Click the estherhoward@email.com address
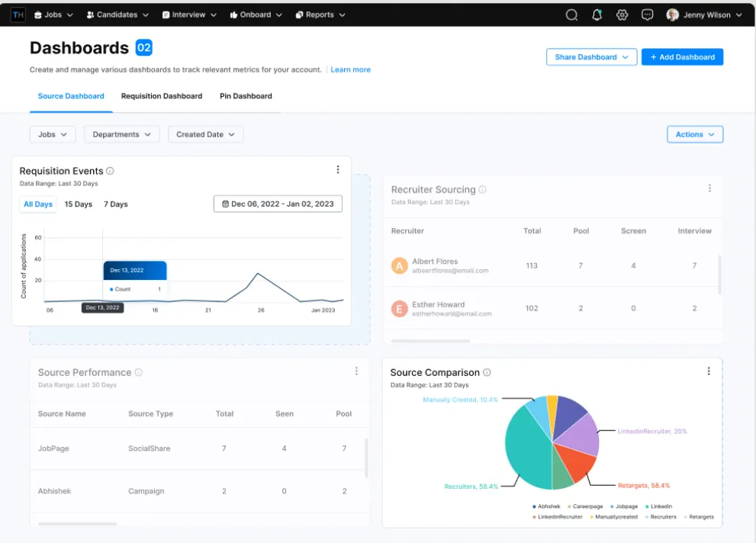 [x=452, y=313]
